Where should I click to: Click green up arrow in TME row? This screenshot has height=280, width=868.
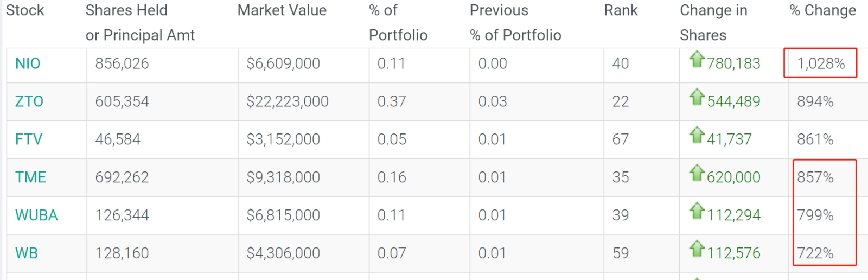click(697, 173)
